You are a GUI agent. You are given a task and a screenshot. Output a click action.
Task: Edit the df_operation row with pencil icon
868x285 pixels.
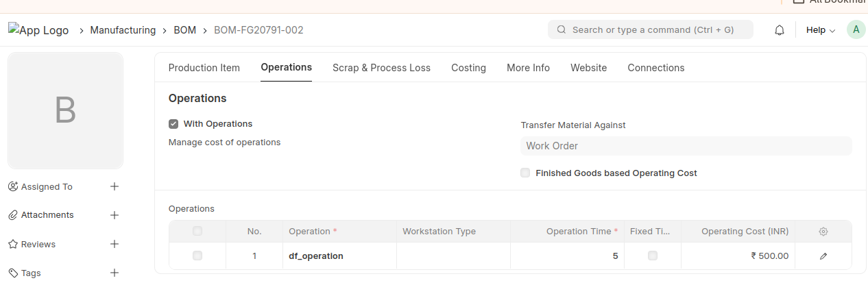[823, 256]
